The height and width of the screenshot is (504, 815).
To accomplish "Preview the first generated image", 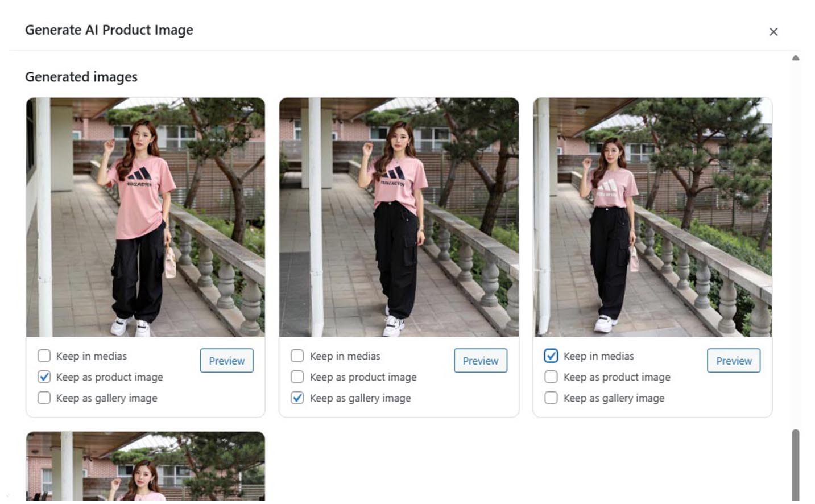I will [226, 361].
